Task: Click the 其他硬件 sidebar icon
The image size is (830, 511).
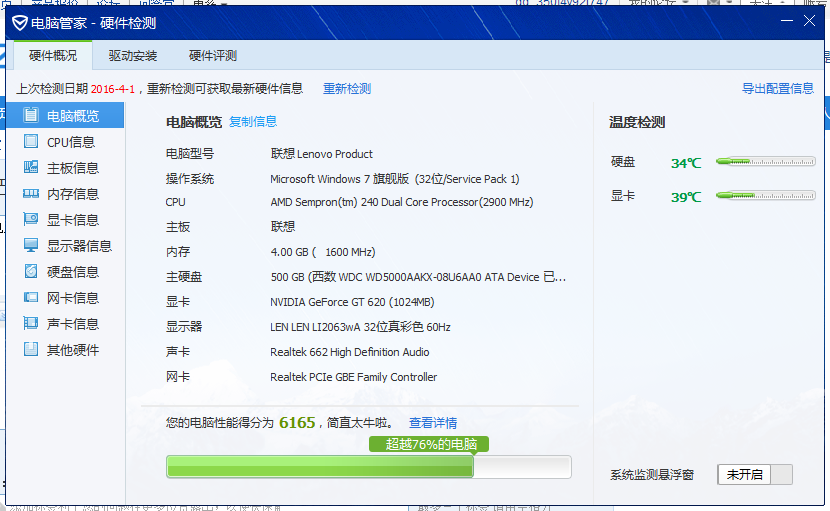Action: (x=31, y=349)
